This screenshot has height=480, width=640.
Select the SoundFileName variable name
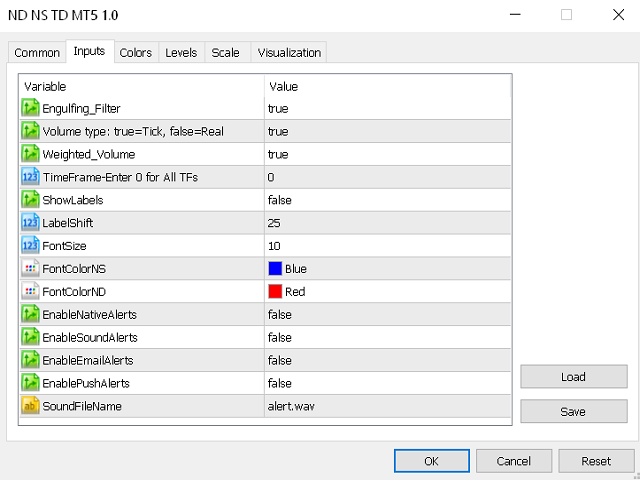(82, 406)
